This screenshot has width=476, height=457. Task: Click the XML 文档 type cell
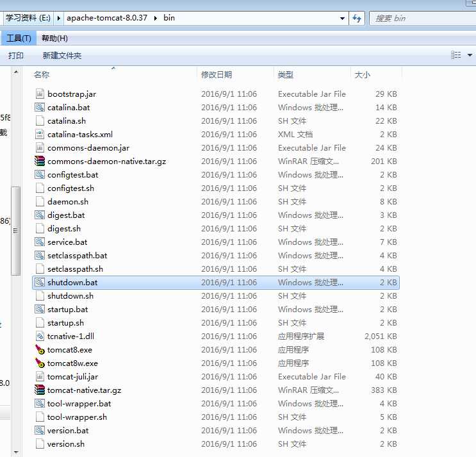[295, 134]
